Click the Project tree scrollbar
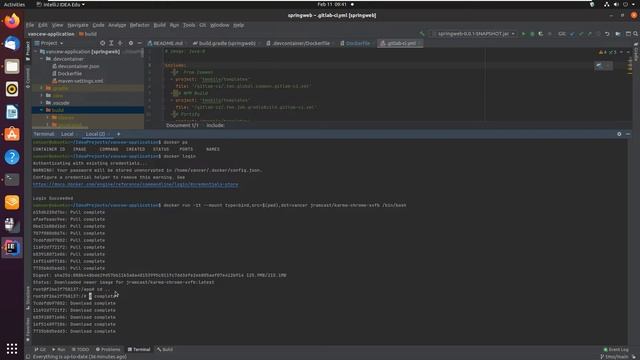Image resolution: width=640 pixels, height=360 pixels. [x=142, y=52]
